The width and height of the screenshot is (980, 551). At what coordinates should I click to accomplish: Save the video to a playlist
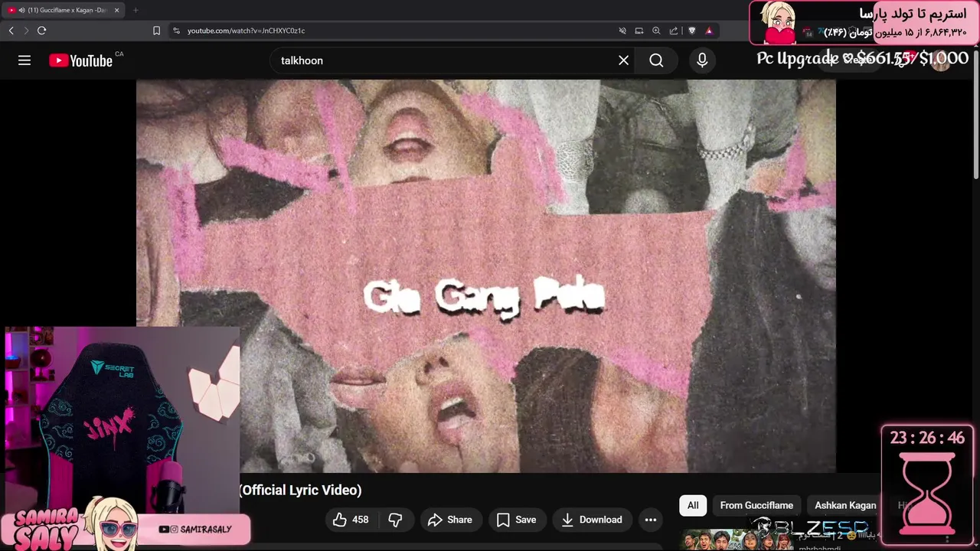coord(516,520)
